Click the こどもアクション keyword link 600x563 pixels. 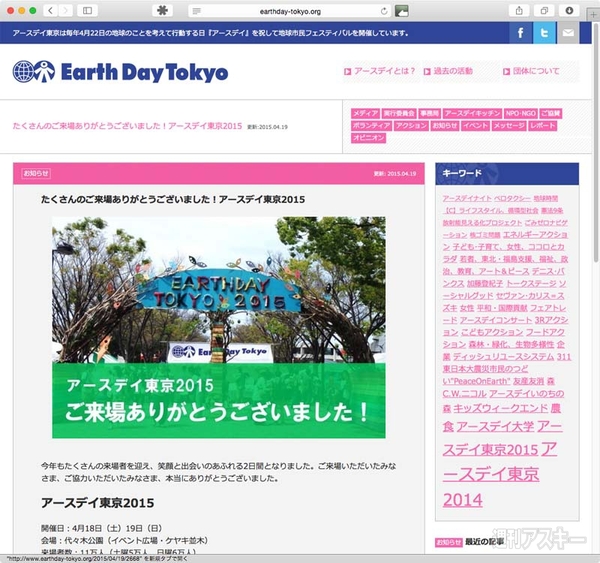(x=491, y=332)
